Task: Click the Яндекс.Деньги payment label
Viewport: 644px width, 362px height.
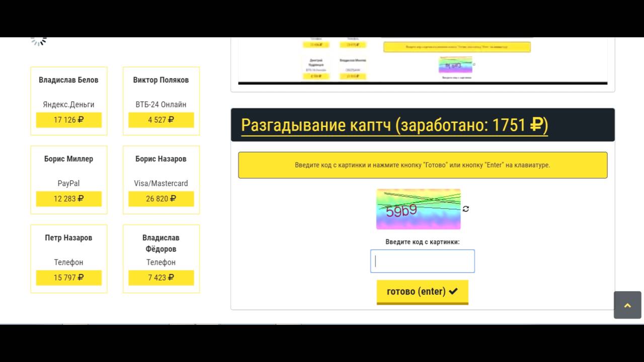Action: pos(68,105)
